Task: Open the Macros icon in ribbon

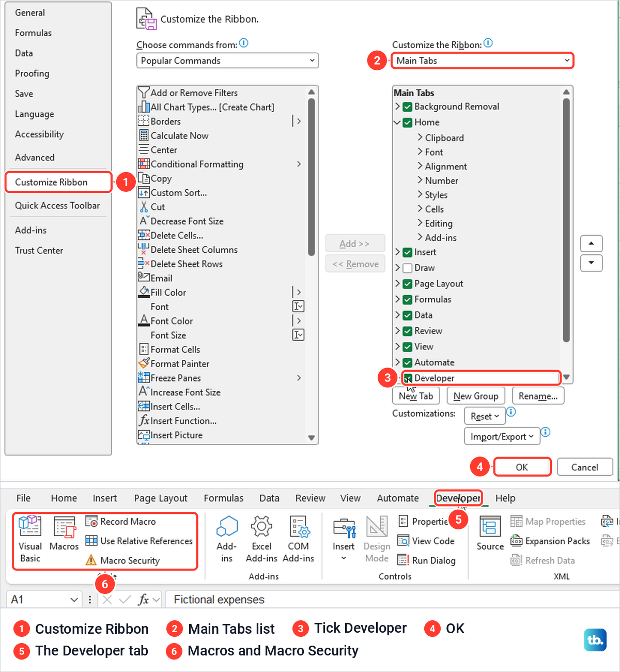Action: 65,527
